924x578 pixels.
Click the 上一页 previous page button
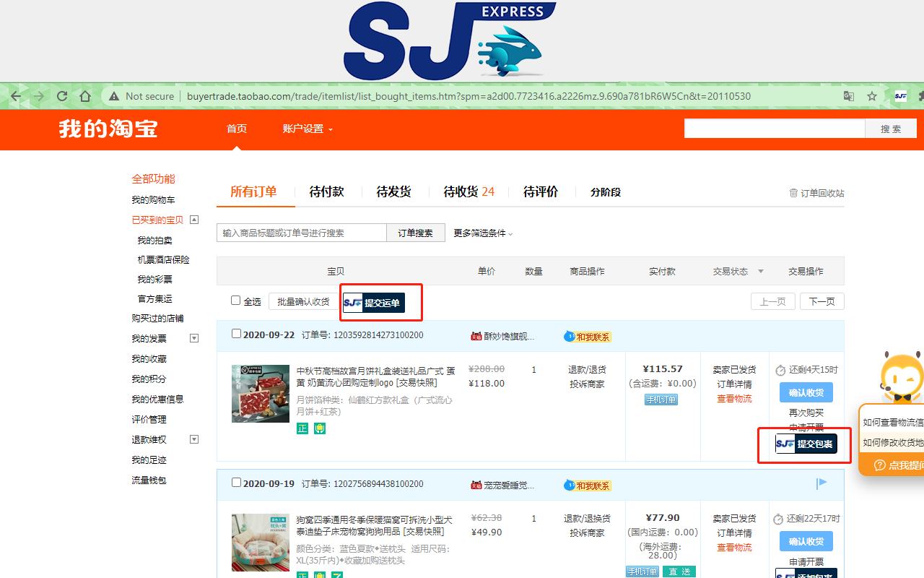(x=773, y=302)
